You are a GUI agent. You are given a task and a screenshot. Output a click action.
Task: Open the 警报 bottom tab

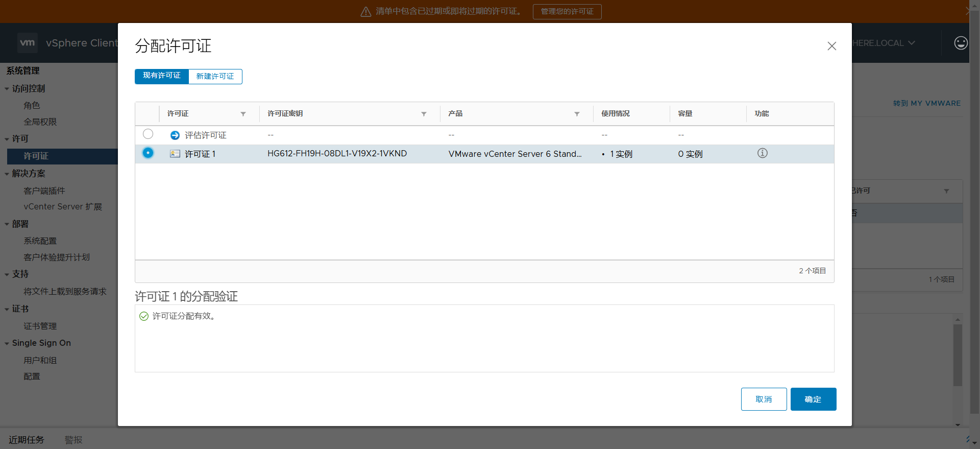coord(73,440)
